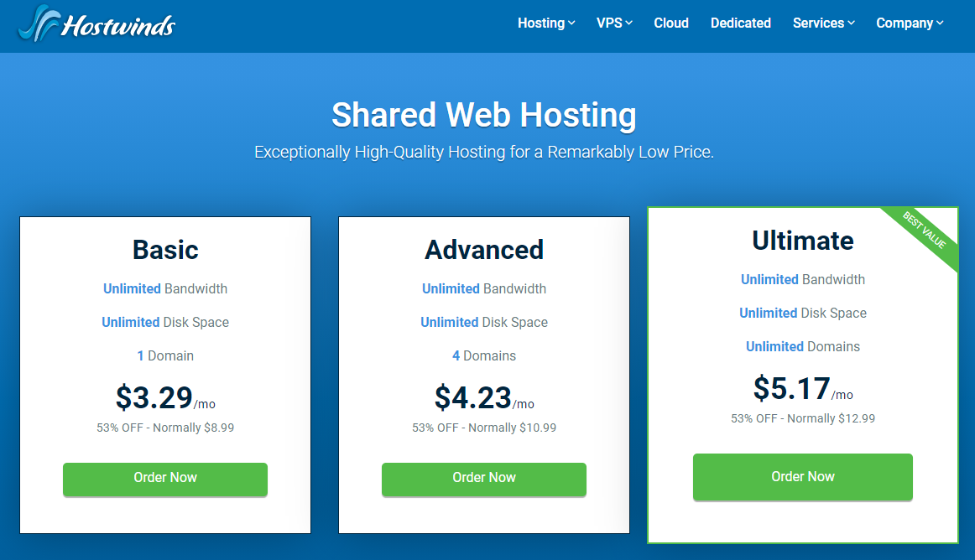Click Unlimited Bandwidth in Advanced plan
This screenshot has height=560, width=975.
(x=484, y=288)
